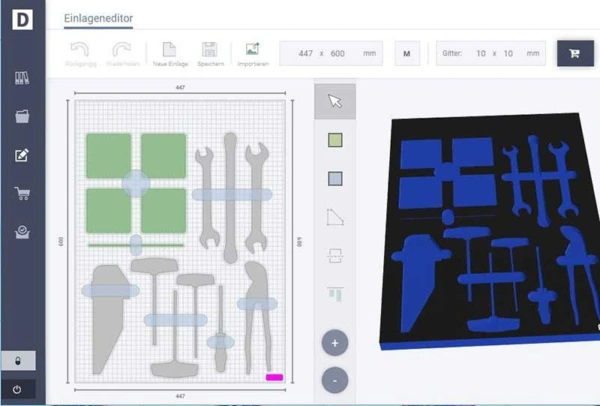Open the edit pencil sidebar icon
Screen dimensions: 600x406
click(22, 155)
